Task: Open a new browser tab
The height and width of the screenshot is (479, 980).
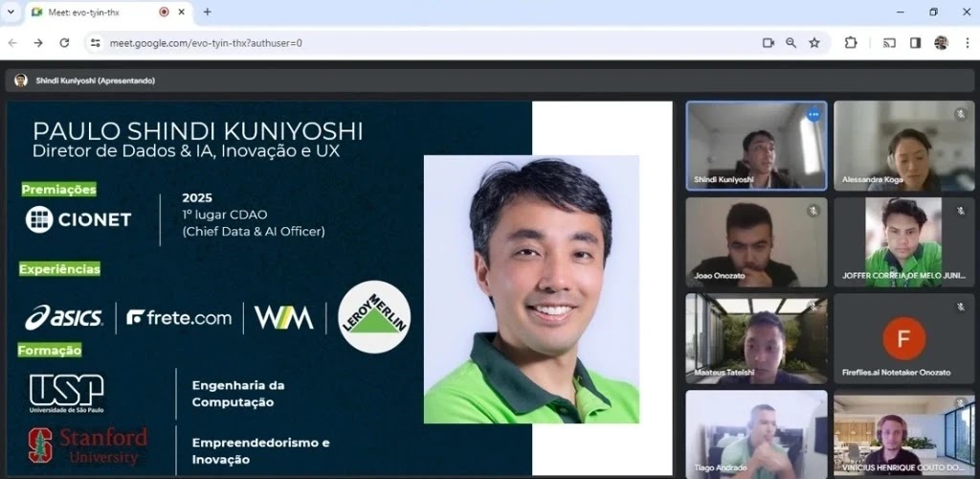Action: [208, 11]
